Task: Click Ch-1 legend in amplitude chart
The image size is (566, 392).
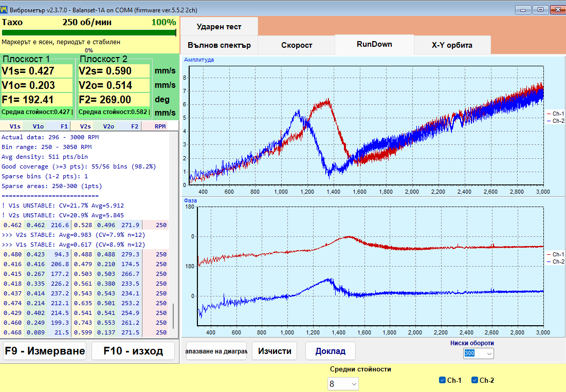Action: point(556,114)
